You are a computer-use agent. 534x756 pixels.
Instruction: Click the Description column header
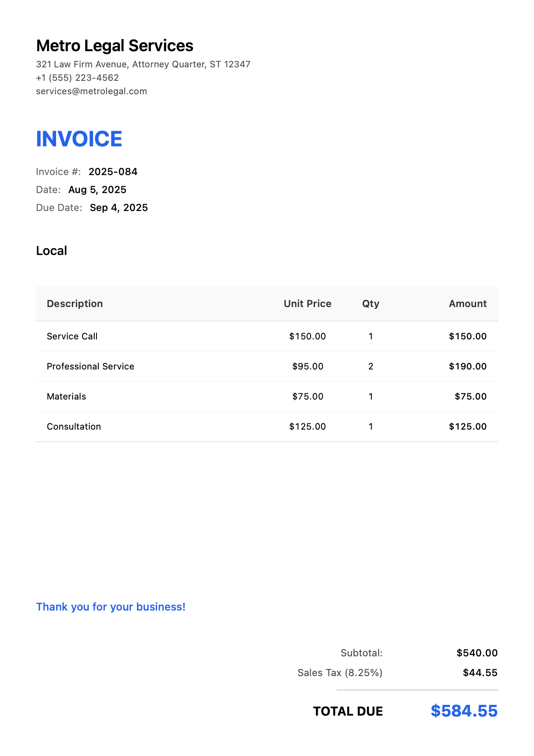[75, 303]
